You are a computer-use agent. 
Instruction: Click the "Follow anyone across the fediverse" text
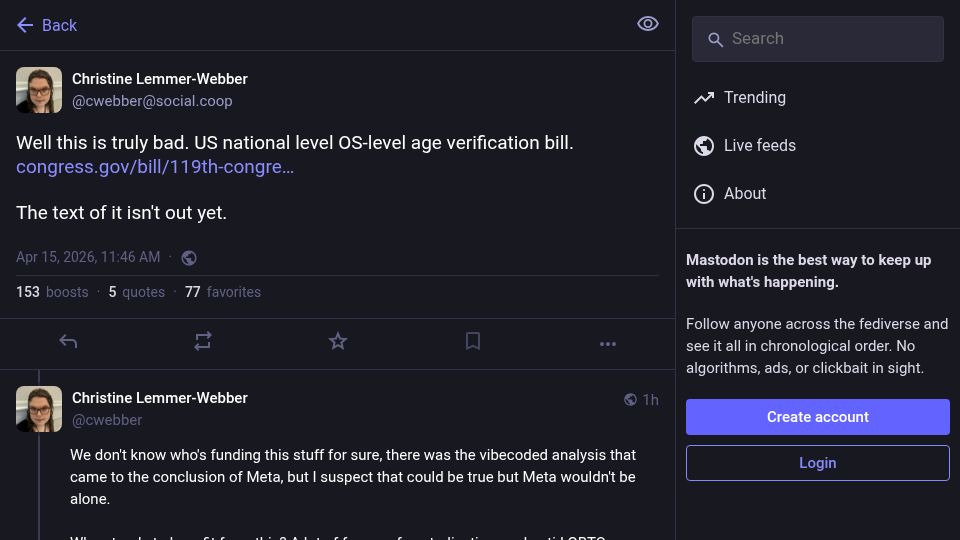pos(817,346)
